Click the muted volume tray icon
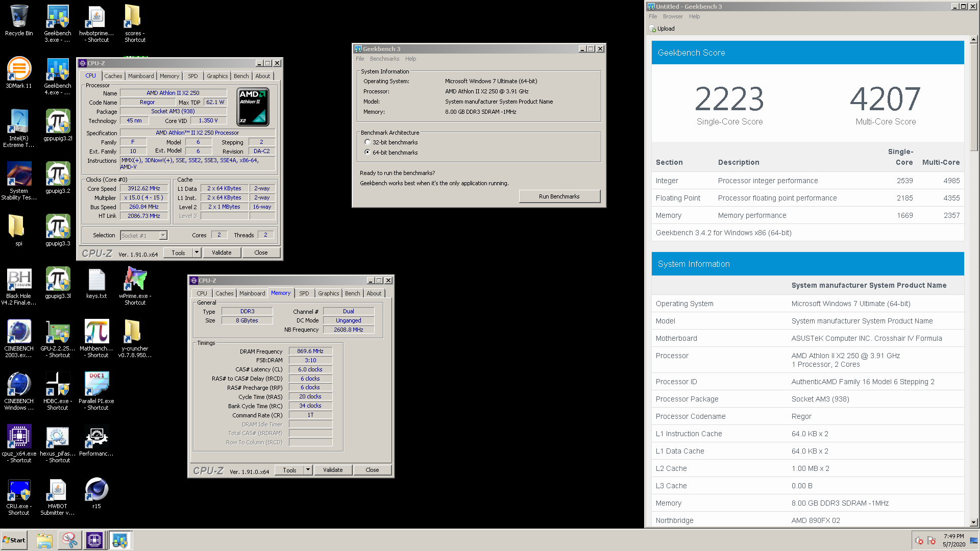This screenshot has height=551, width=980. (919, 541)
